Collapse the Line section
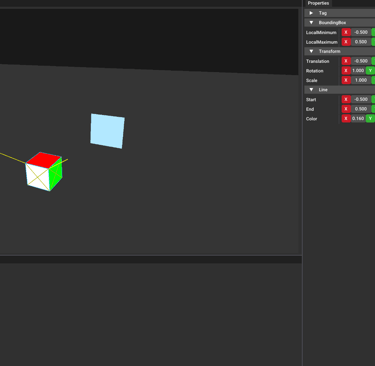This screenshot has width=375, height=366. point(311,90)
